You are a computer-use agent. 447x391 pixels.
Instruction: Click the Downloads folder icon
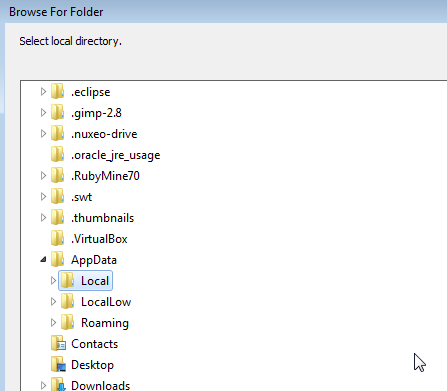point(58,384)
